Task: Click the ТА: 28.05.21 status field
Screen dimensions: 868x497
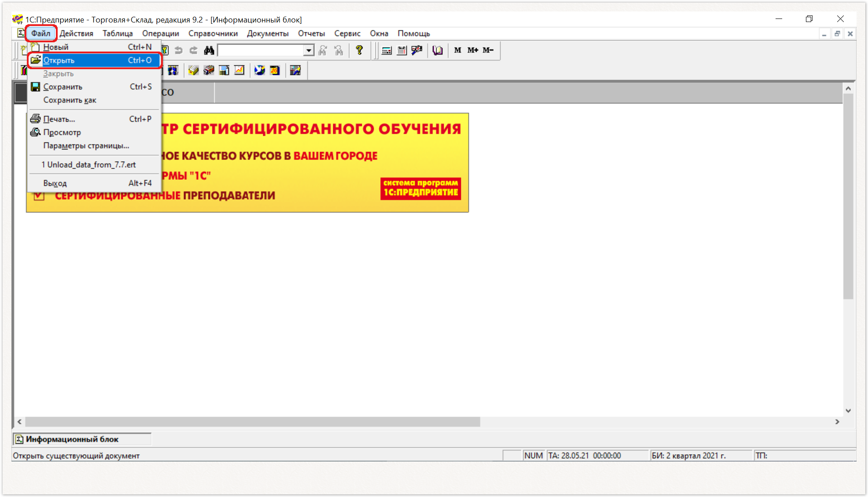Action: tap(598, 456)
